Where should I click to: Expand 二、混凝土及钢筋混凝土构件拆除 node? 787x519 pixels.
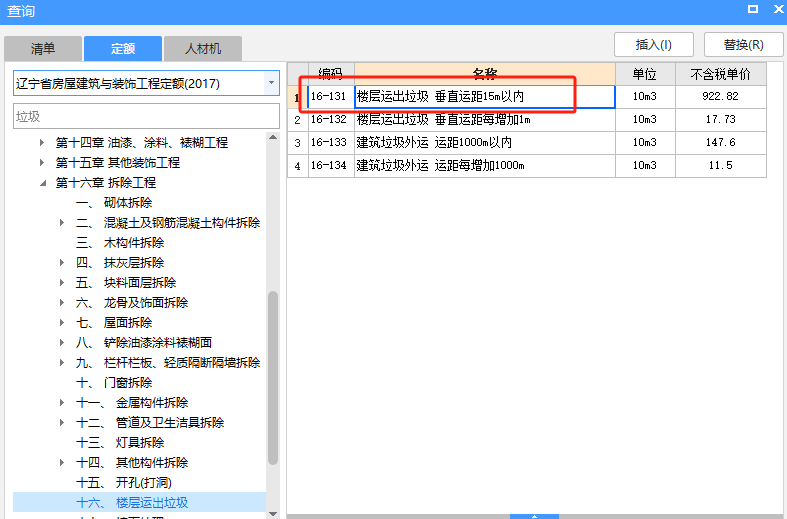62,222
